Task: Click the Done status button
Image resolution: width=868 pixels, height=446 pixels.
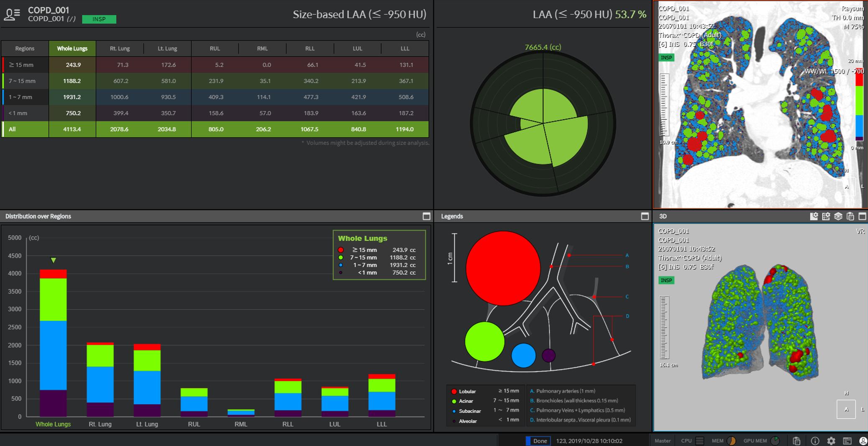Action: 539,441
